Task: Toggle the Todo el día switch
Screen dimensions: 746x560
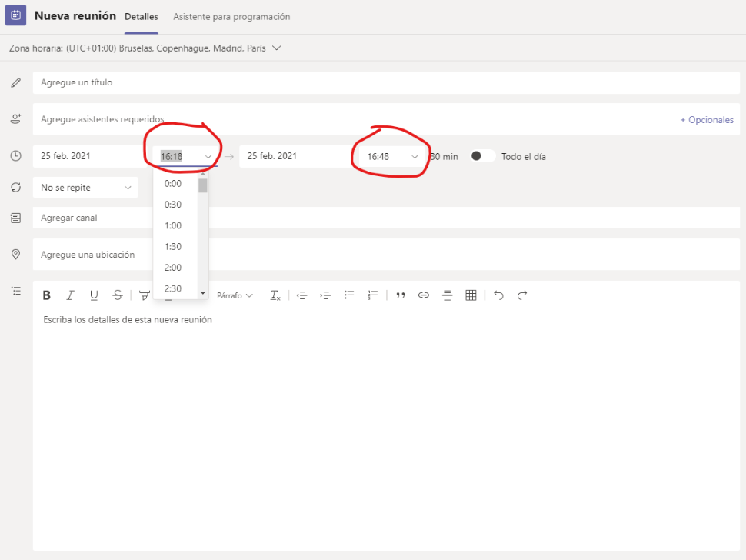Action: point(482,156)
